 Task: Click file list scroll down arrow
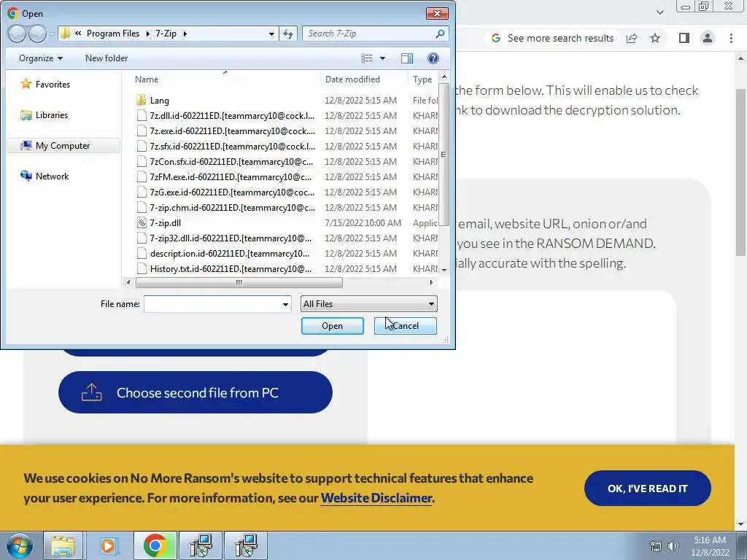(444, 270)
